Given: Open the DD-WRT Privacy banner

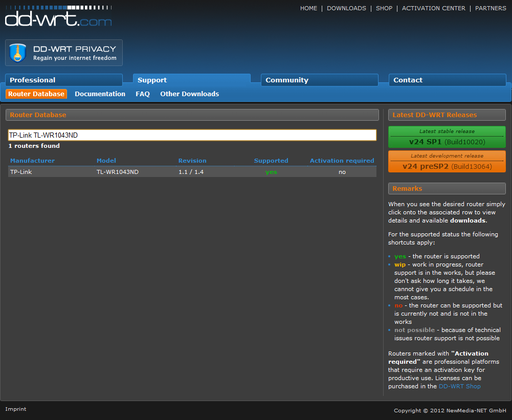Looking at the screenshot, I should tap(64, 53).
